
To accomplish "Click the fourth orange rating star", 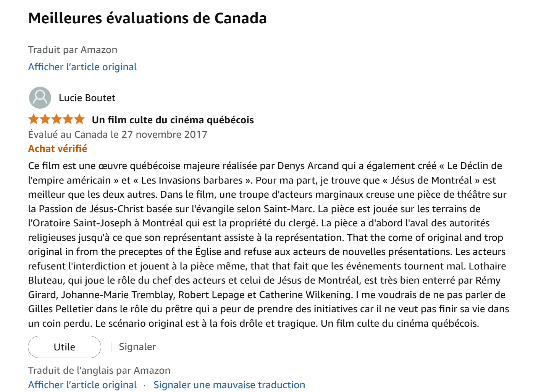I will (68, 119).
